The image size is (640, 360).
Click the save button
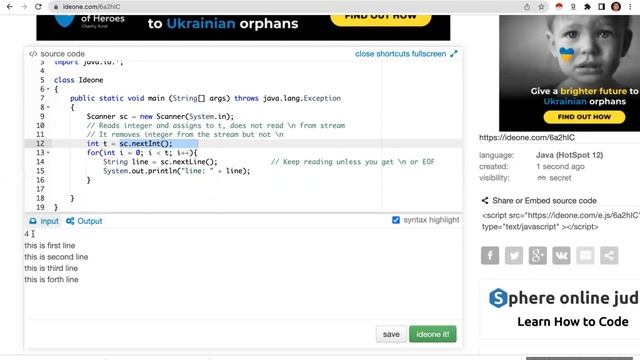pyautogui.click(x=391, y=334)
